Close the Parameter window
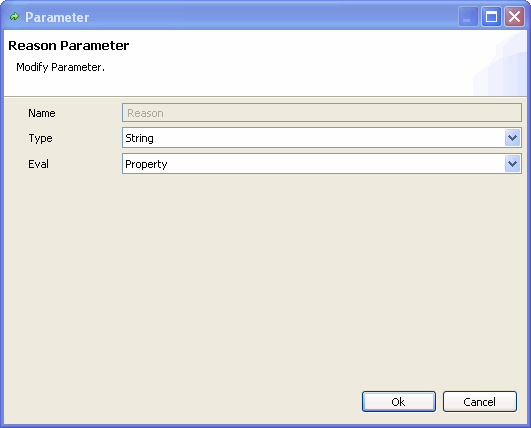Image resolution: width=531 pixels, height=428 pixels. (x=514, y=16)
